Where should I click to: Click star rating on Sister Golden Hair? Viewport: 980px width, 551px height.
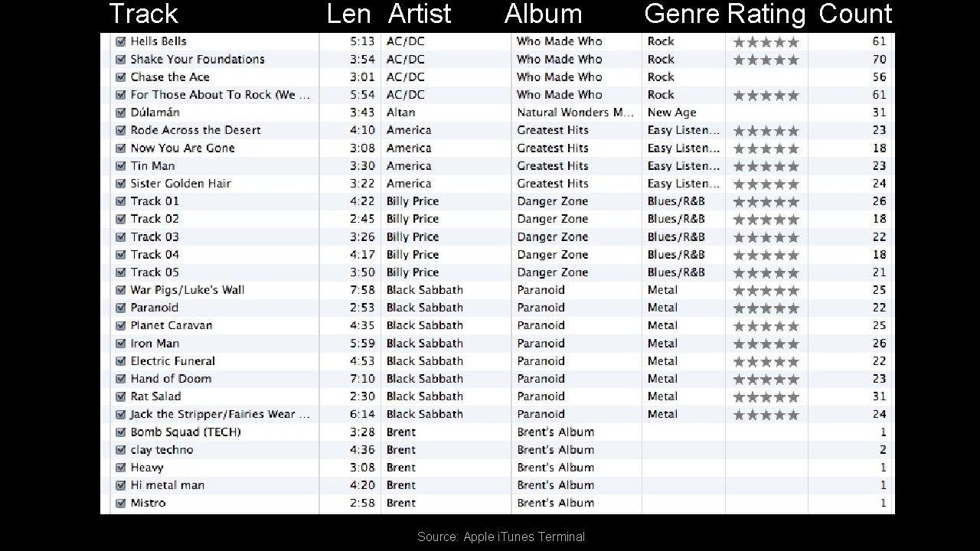click(x=766, y=184)
